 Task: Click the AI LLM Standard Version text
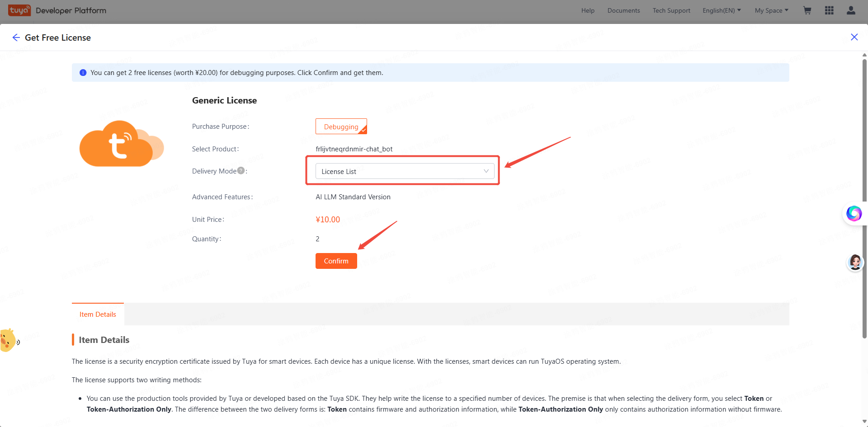point(353,197)
